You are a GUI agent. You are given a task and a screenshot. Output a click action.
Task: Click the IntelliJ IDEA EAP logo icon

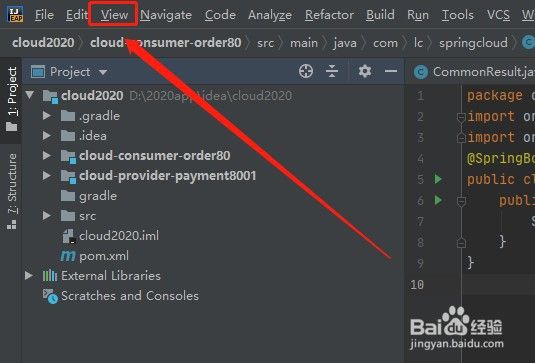[x=15, y=15]
